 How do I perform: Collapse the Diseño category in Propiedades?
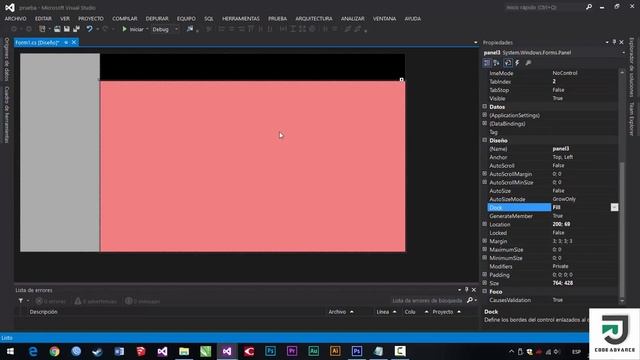484,140
